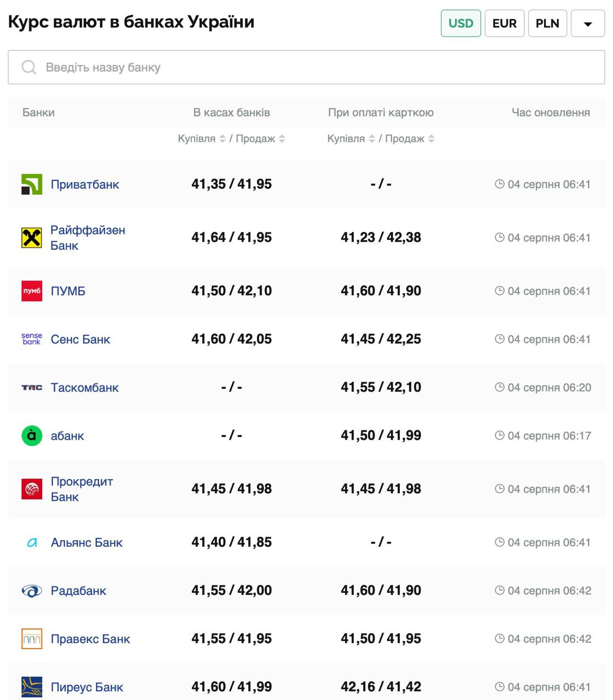Screen dimensions: 613x700
Task: Click the bank name search input field
Action: (x=306, y=67)
